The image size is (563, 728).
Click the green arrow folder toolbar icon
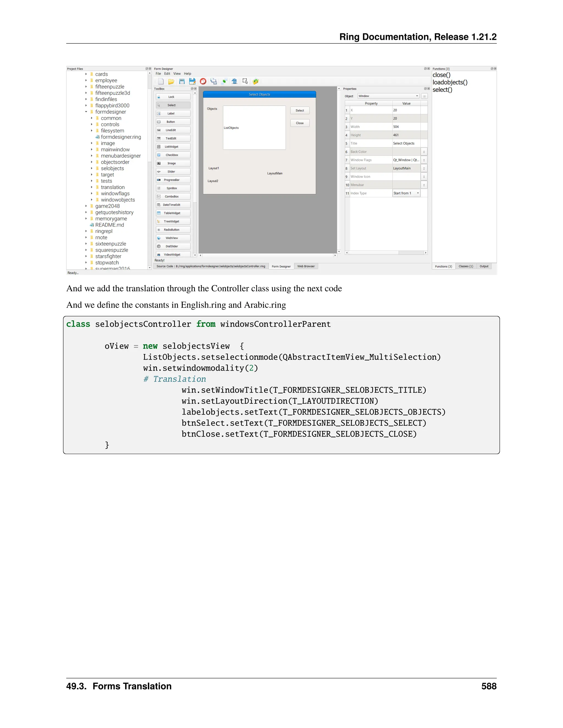(x=256, y=81)
